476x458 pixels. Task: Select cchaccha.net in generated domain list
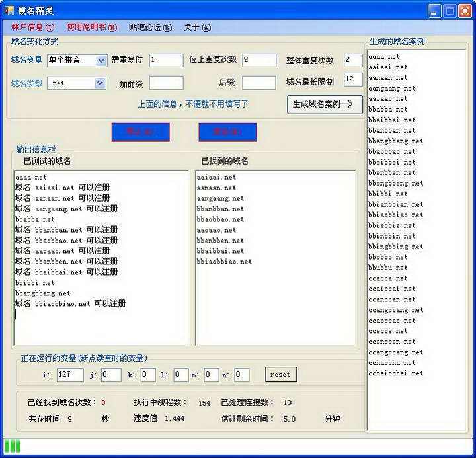point(391,363)
